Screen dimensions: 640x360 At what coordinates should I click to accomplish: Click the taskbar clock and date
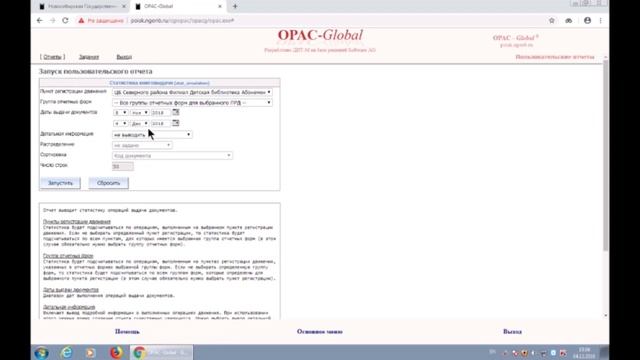pyautogui.click(x=584, y=353)
